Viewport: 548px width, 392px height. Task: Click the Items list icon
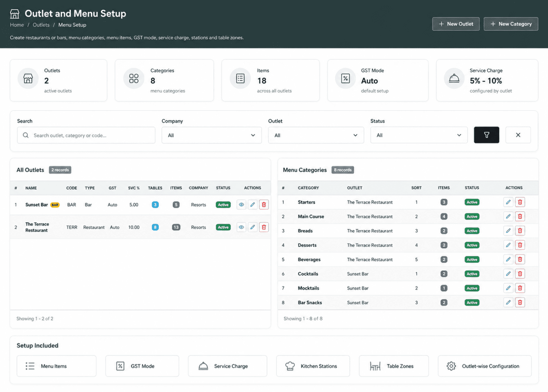[240, 78]
